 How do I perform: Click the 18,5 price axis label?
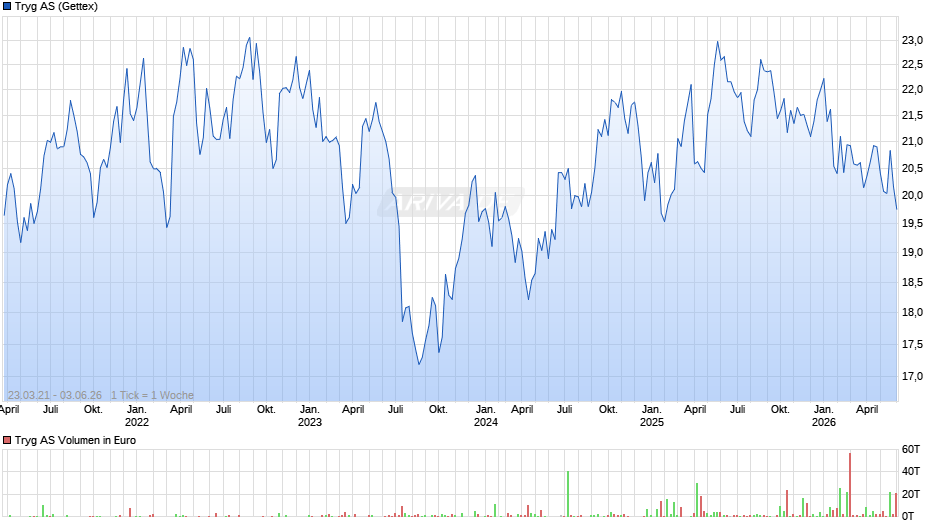coord(912,282)
